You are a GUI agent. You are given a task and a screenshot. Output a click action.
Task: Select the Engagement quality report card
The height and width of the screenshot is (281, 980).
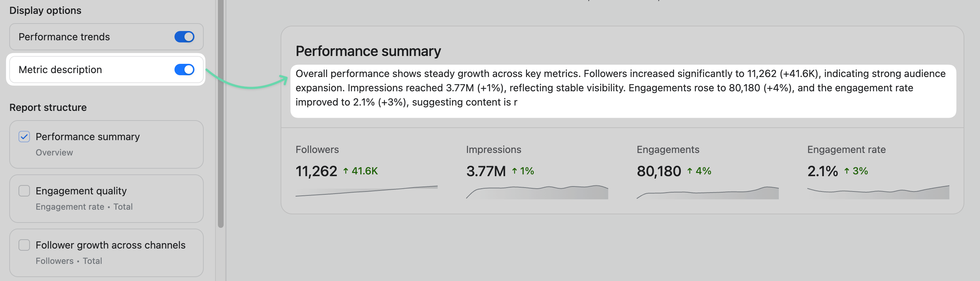[106, 198]
